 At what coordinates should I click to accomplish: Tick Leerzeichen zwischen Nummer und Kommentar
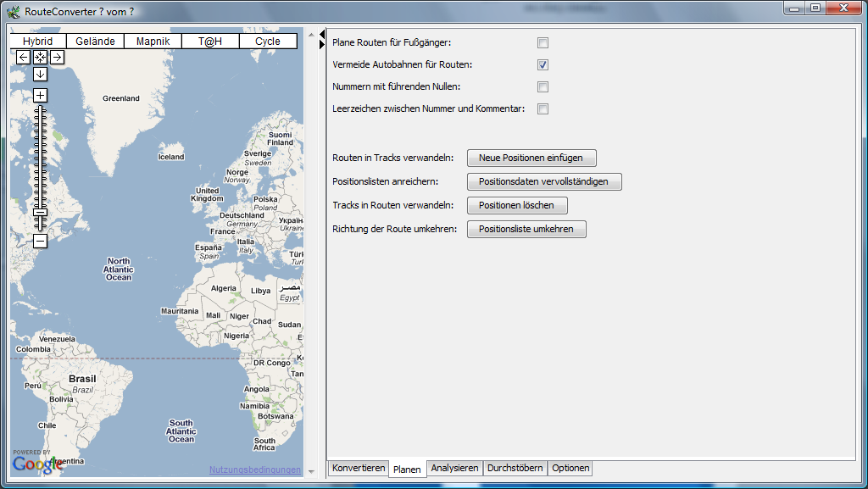click(x=542, y=108)
